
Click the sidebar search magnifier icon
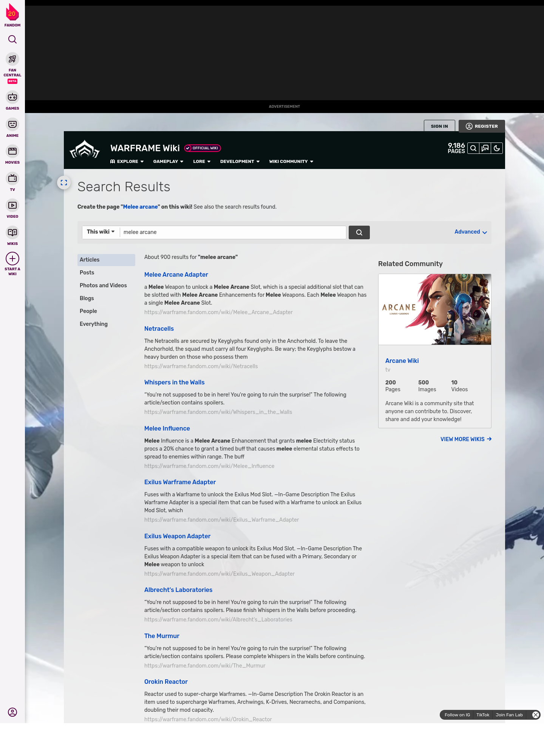tap(12, 39)
